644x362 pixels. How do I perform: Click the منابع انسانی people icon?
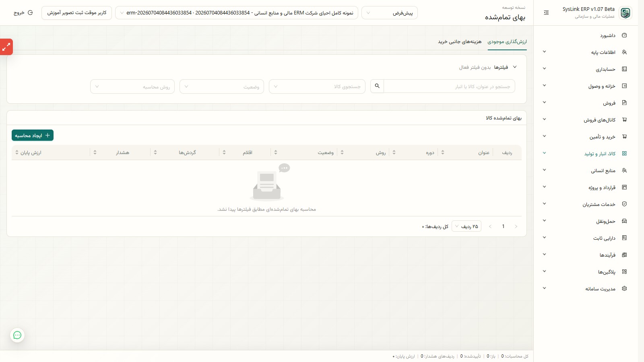pyautogui.click(x=624, y=171)
